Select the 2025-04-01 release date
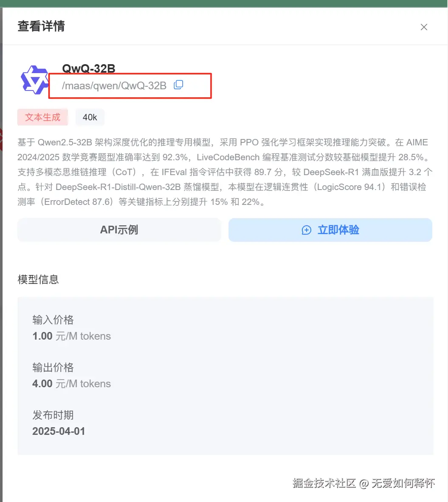Viewport: 448px width, 502px height. [x=59, y=431]
